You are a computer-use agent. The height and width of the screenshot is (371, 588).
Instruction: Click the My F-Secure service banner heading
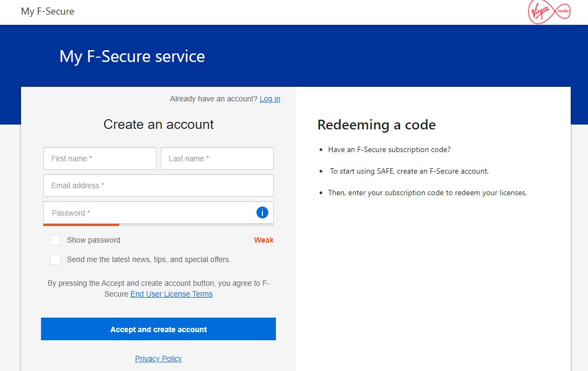pos(132,57)
